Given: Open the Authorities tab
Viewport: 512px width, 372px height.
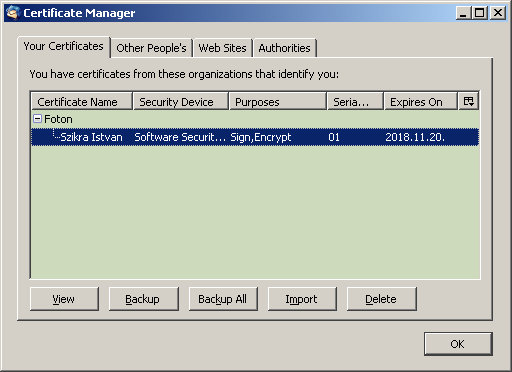Looking at the screenshot, I should click(x=284, y=48).
